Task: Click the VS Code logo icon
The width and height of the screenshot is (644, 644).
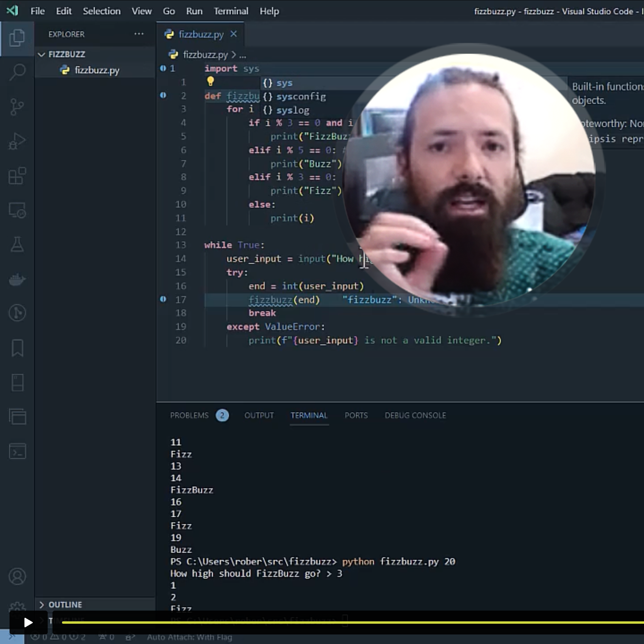Action: 12,11
